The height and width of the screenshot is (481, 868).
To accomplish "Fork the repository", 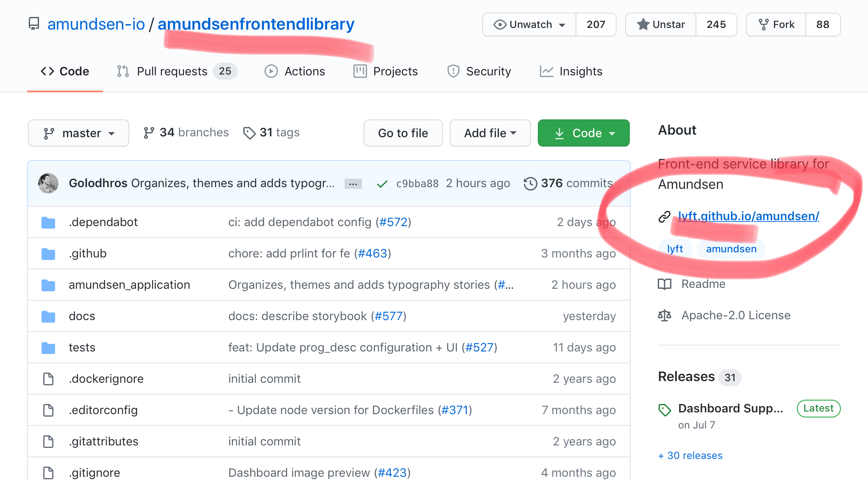I will (776, 25).
